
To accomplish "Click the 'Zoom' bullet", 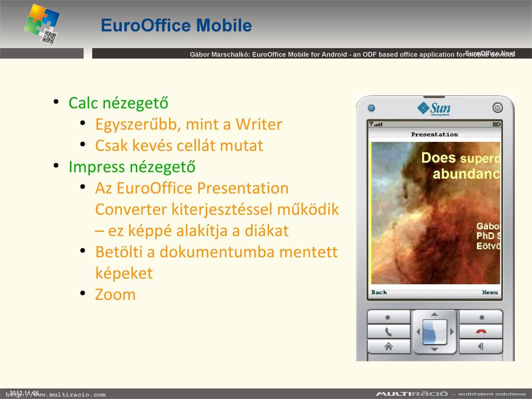I will [115, 294].
